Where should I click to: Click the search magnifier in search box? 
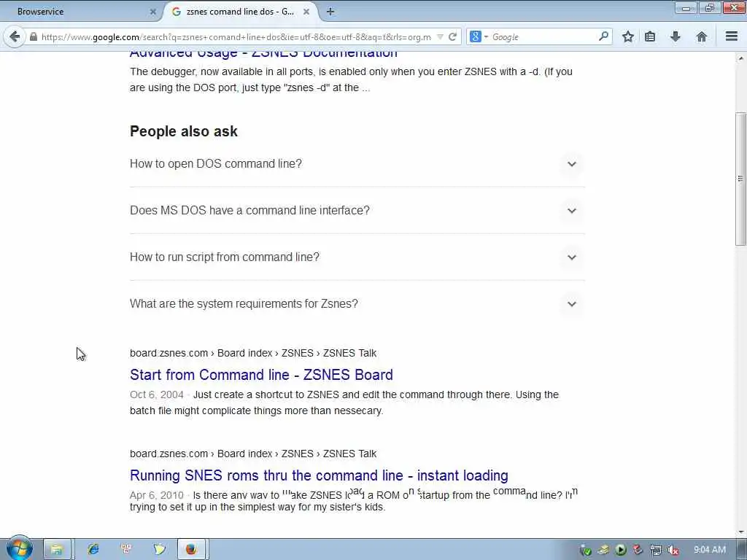603,36
